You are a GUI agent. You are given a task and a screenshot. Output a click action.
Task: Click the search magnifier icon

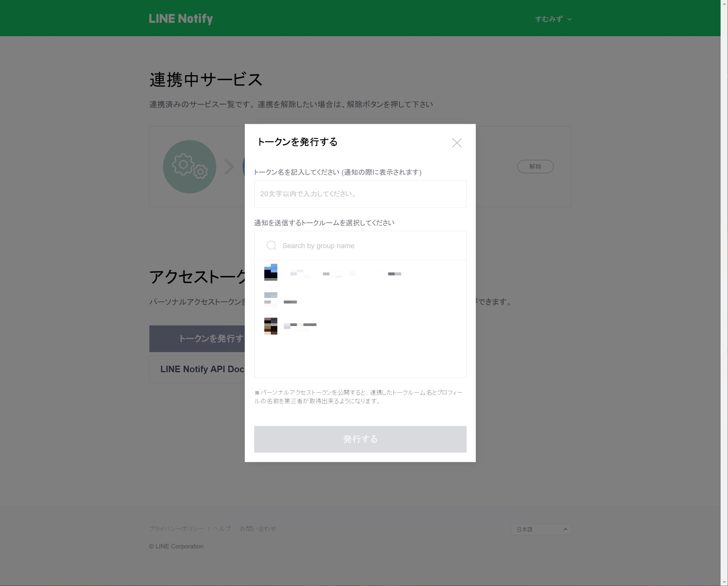click(271, 245)
